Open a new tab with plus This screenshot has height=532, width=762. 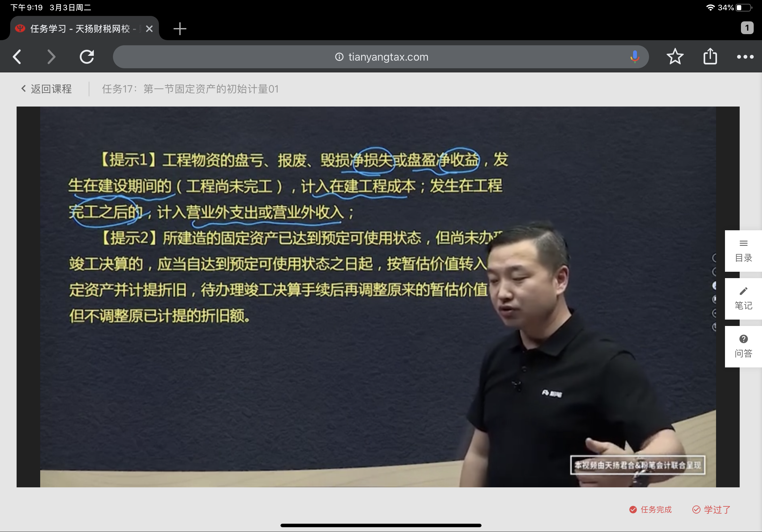pyautogui.click(x=180, y=29)
